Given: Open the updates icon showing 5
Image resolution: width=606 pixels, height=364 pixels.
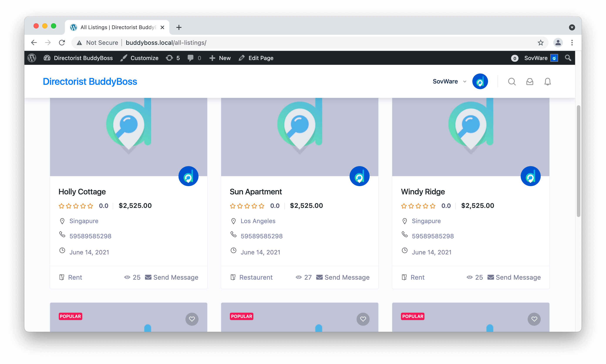Looking at the screenshot, I should click(x=173, y=58).
